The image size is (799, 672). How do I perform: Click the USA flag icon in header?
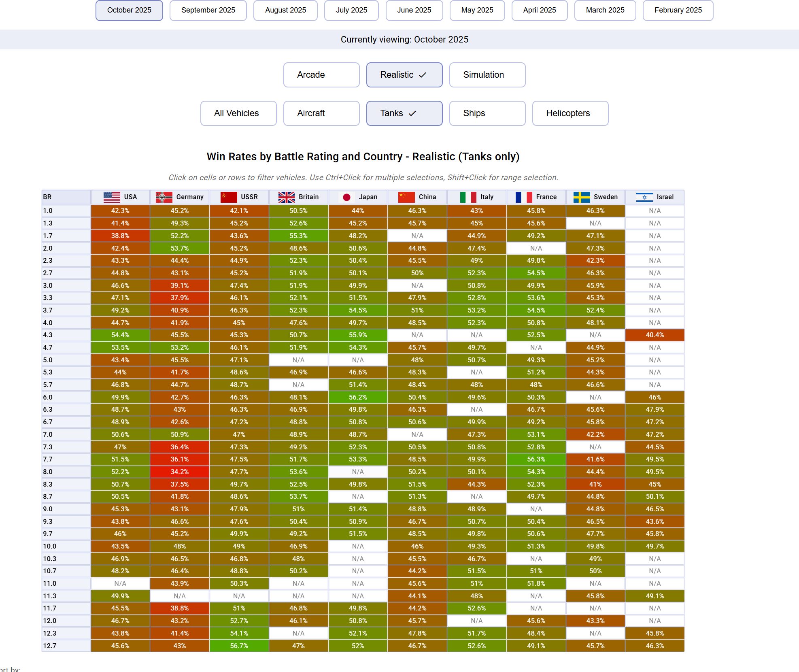tap(112, 197)
